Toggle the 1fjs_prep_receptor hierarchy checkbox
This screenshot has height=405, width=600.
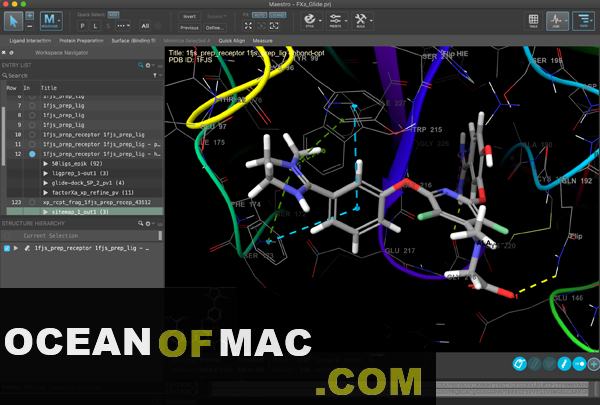[7, 248]
